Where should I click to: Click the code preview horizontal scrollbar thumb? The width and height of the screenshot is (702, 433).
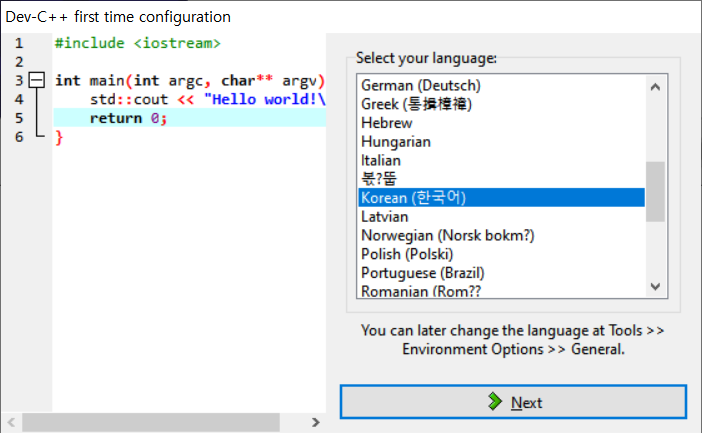coord(151,422)
